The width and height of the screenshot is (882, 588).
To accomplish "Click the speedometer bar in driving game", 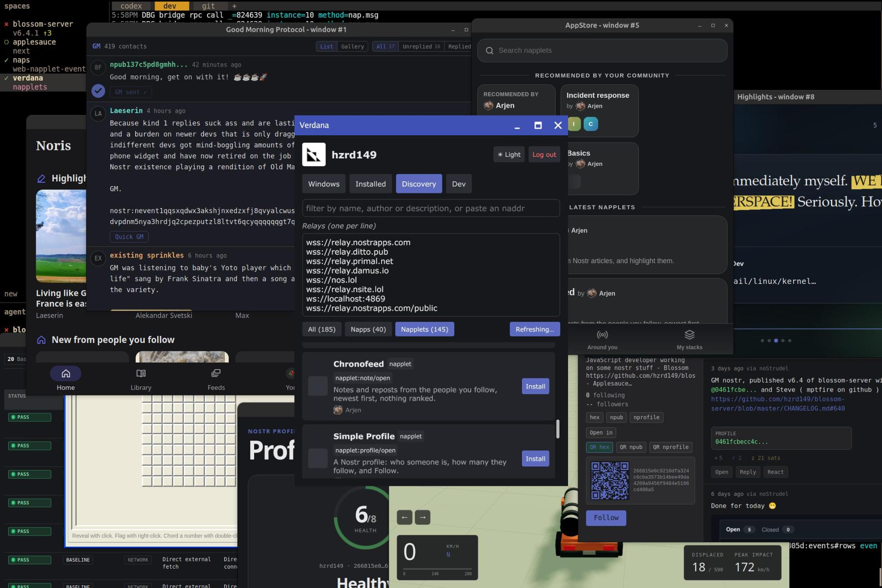I will [437, 569].
